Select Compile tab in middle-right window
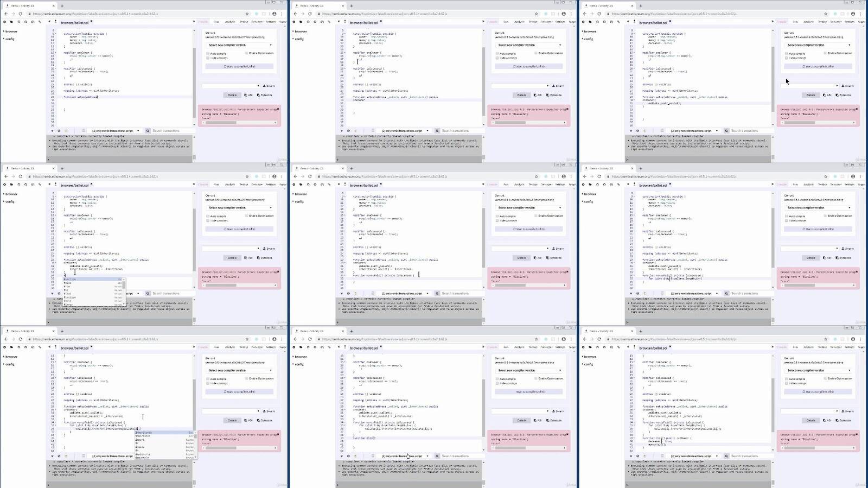Screen dimensions: 868x488 [782, 185]
